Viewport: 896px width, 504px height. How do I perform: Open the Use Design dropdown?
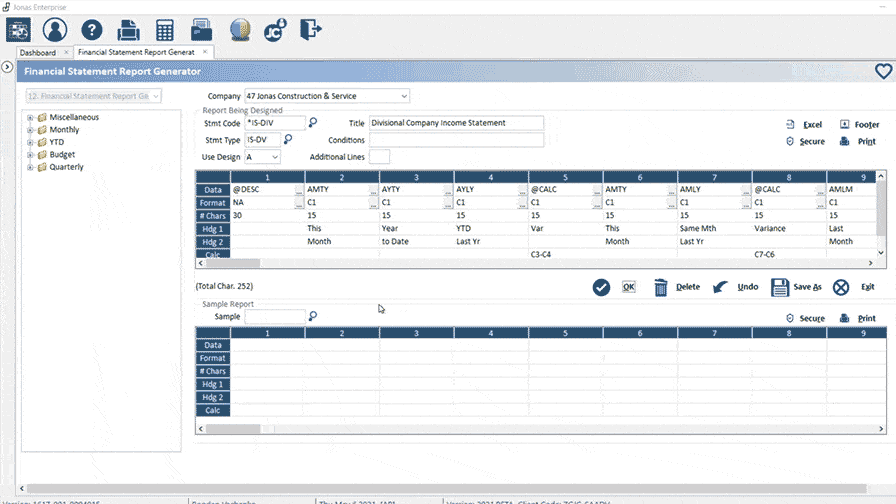click(275, 157)
